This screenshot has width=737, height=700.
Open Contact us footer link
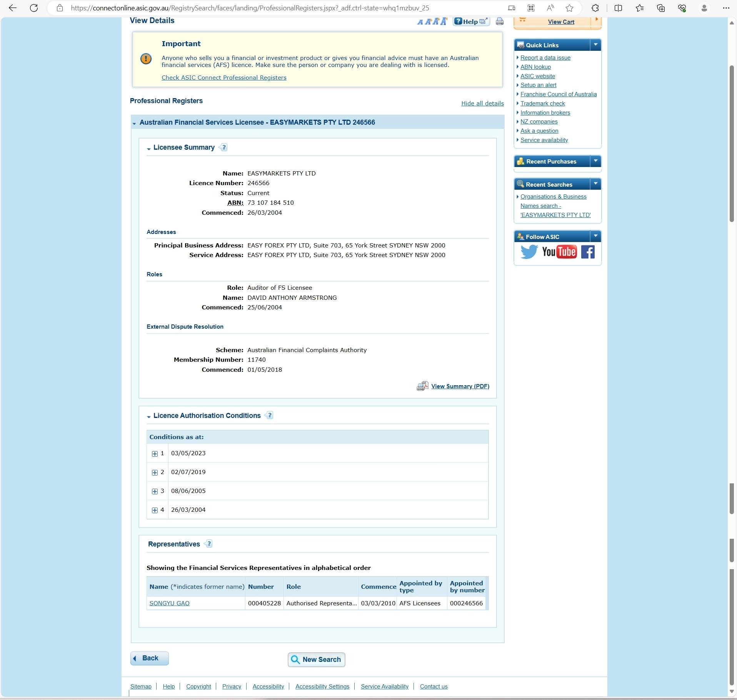(434, 687)
